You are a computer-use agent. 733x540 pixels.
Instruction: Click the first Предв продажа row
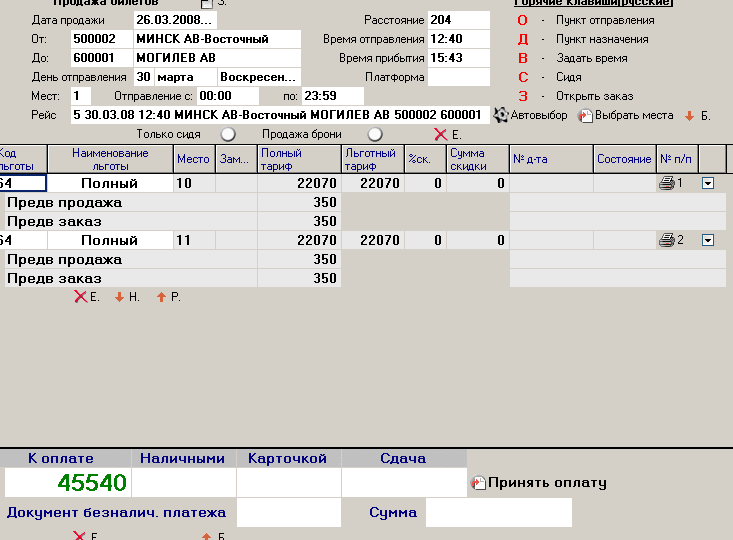pos(129,202)
